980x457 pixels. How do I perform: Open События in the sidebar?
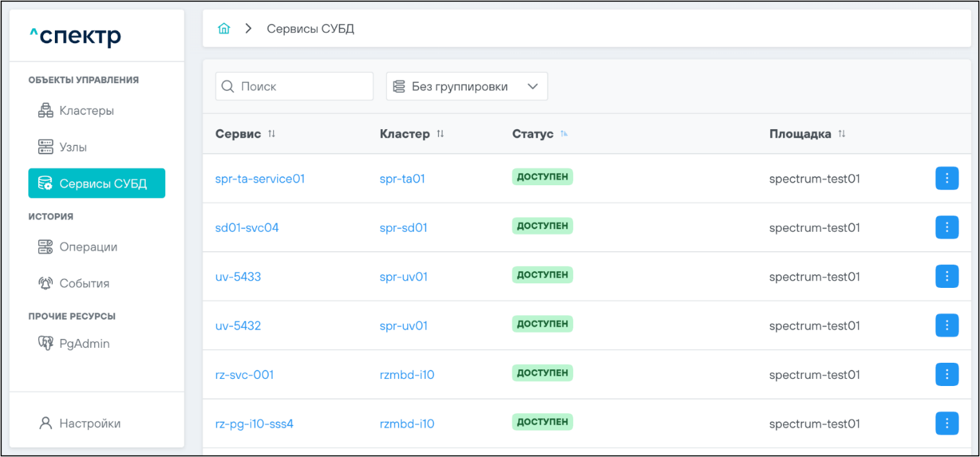[x=84, y=283]
